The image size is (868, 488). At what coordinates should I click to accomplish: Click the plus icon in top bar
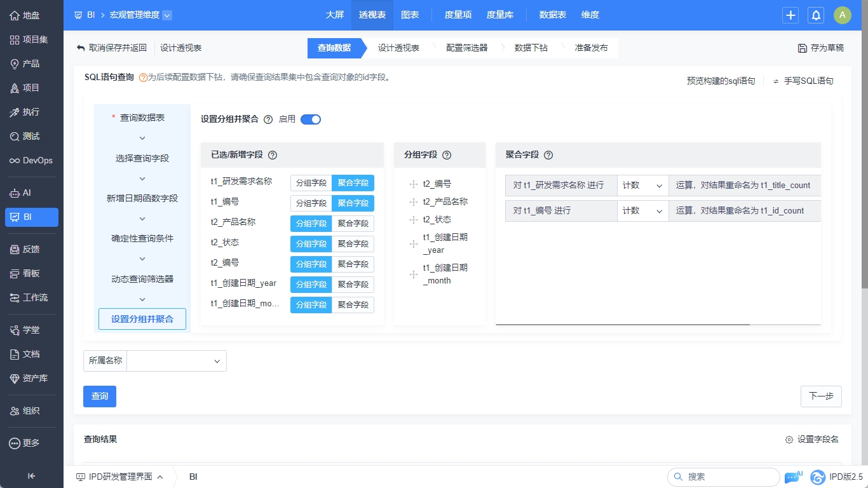point(790,15)
